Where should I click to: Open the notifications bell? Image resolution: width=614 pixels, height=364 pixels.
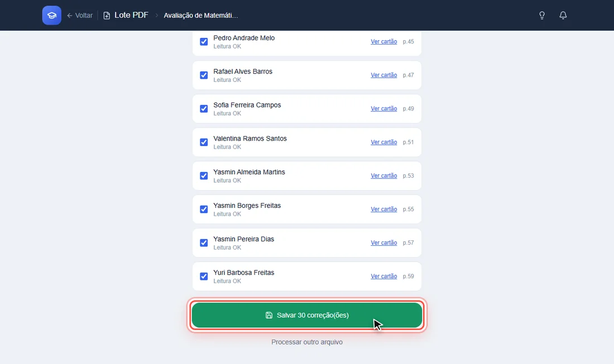563,15
